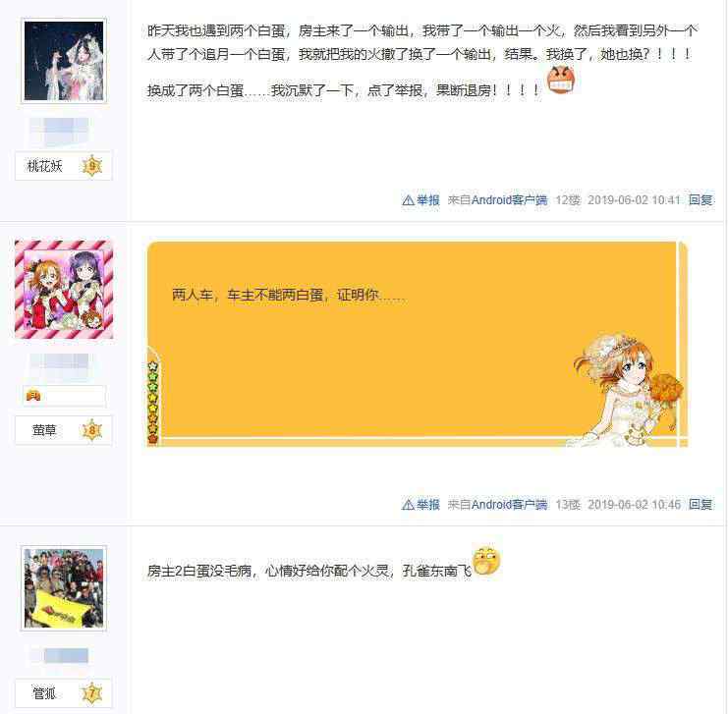The image size is (728, 714).
Task: Reply to the floor 12 post
Action: (x=700, y=200)
